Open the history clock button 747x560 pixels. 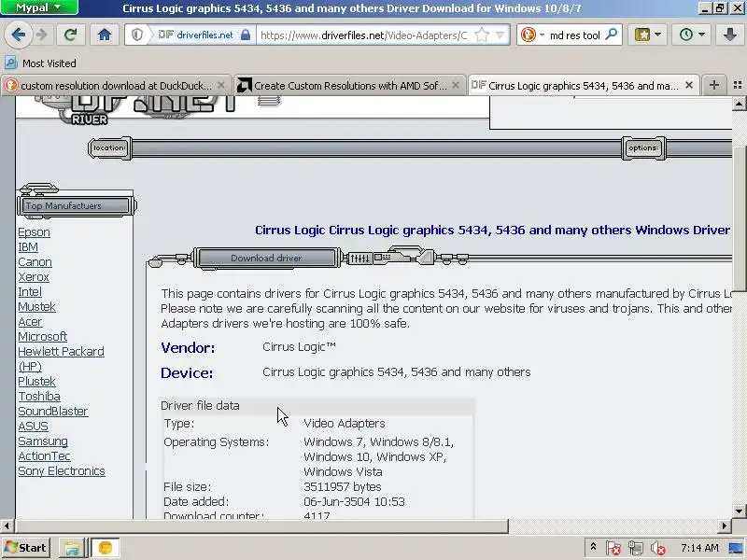tap(686, 35)
